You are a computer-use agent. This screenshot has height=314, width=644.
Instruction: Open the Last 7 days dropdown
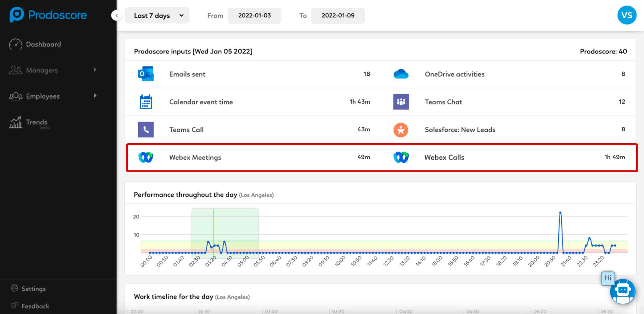(157, 15)
